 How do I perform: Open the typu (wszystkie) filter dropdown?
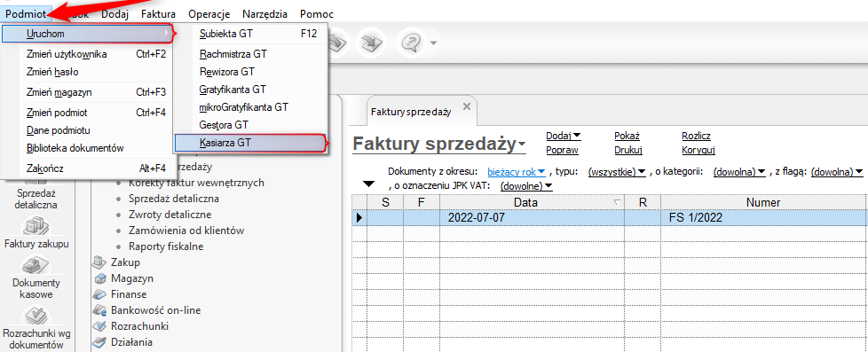(617, 172)
